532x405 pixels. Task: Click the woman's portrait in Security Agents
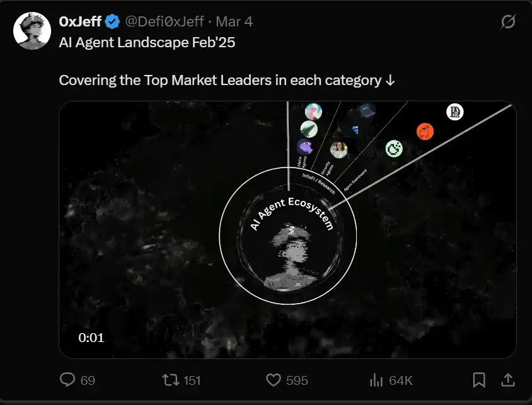[x=338, y=149]
